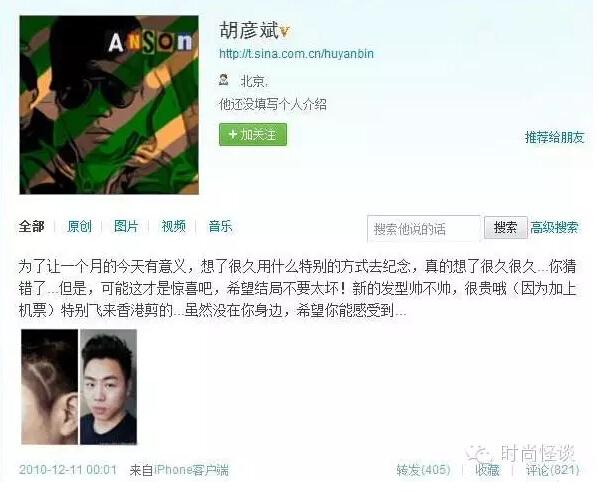Switch to the 原创 tab
This screenshot has height=492, width=598.
[79, 226]
